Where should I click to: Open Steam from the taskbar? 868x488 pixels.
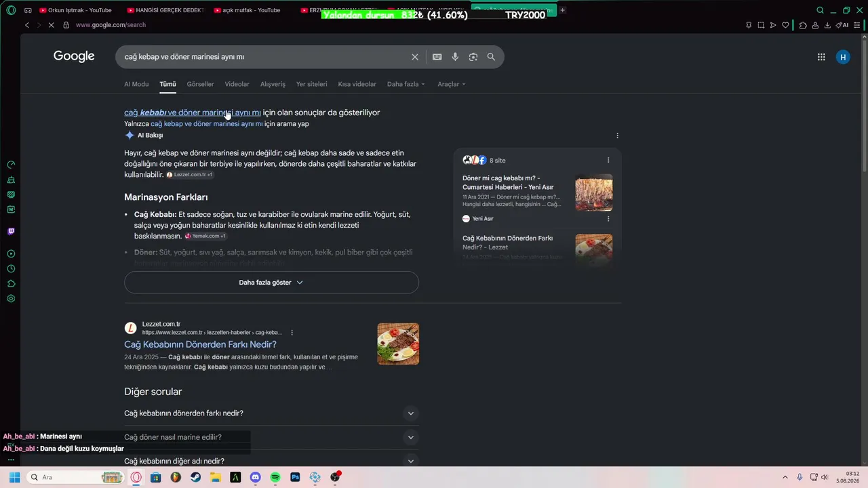[195, 477]
